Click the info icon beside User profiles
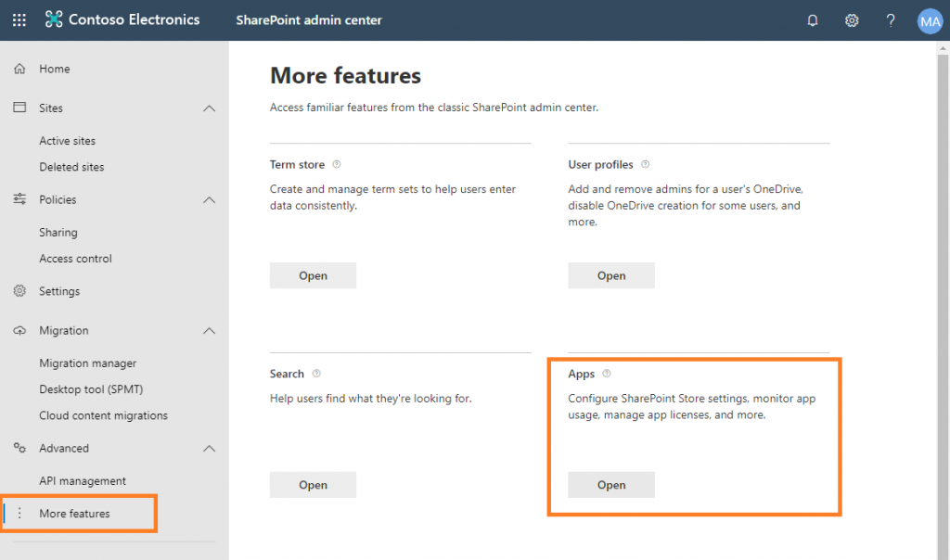The image size is (950, 560). coord(645,164)
